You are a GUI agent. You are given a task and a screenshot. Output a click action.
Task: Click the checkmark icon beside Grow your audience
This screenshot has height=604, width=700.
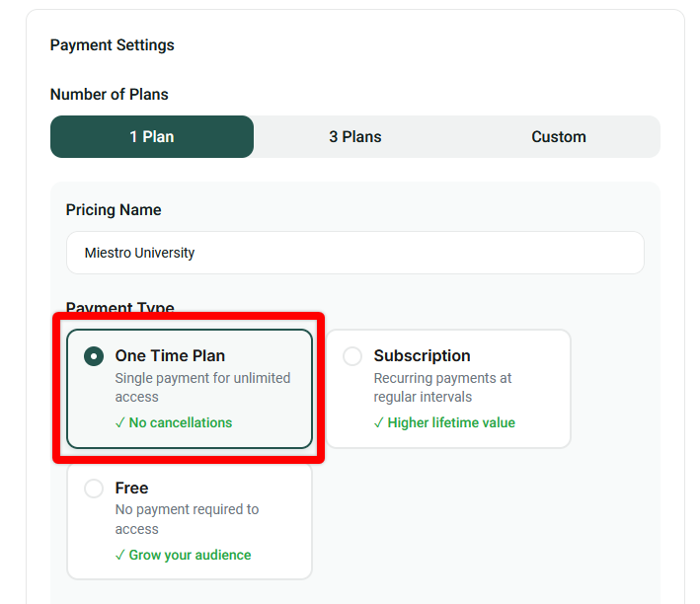pyautogui.click(x=119, y=555)
